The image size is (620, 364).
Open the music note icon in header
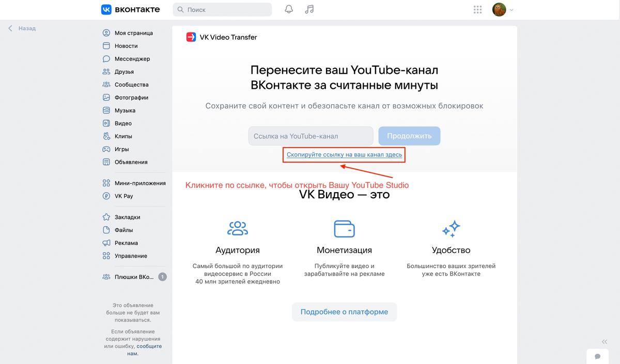point(309,9)
